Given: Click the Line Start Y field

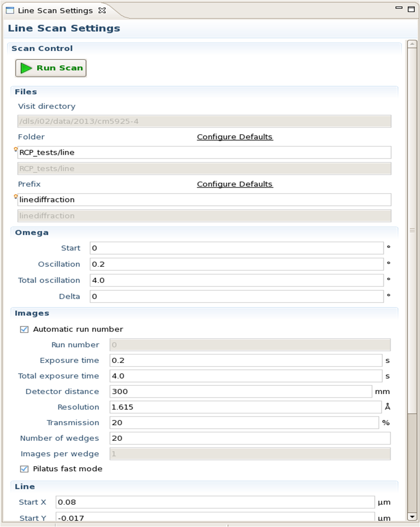Looking at the screenshot, I should [x=215, y=517].
